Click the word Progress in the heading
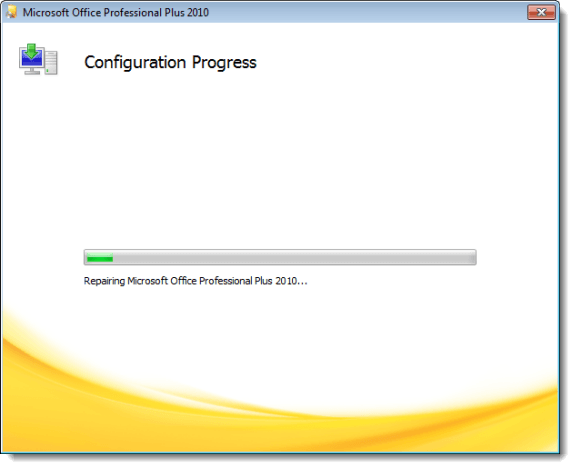Image resolution: width=575 pixels, height=469 pixels. (224, 63)
